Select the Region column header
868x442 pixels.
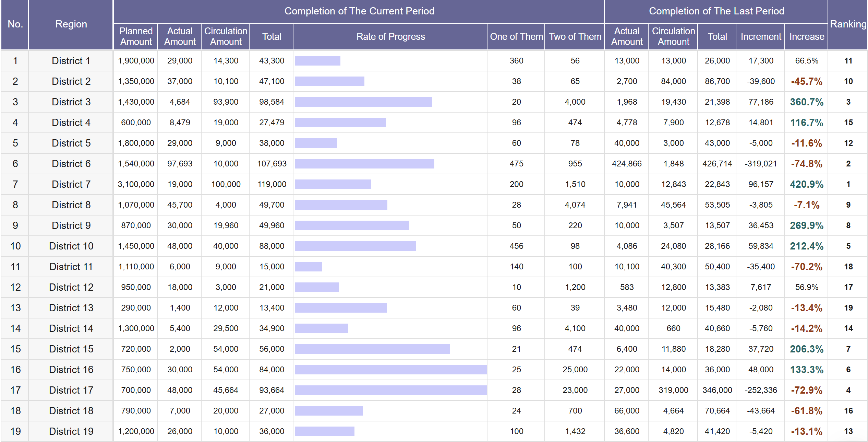click(71, 24)
